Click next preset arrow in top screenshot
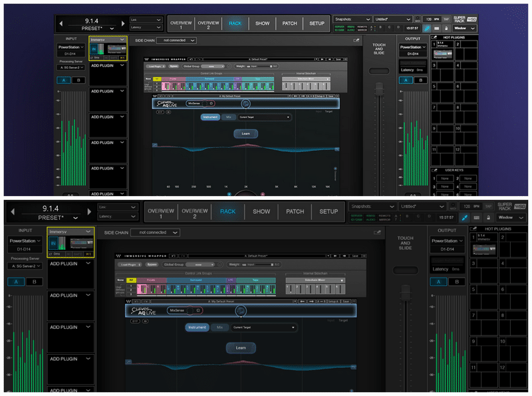The width and height of the screenshot is (532, 396). click(x=123, y=23)
